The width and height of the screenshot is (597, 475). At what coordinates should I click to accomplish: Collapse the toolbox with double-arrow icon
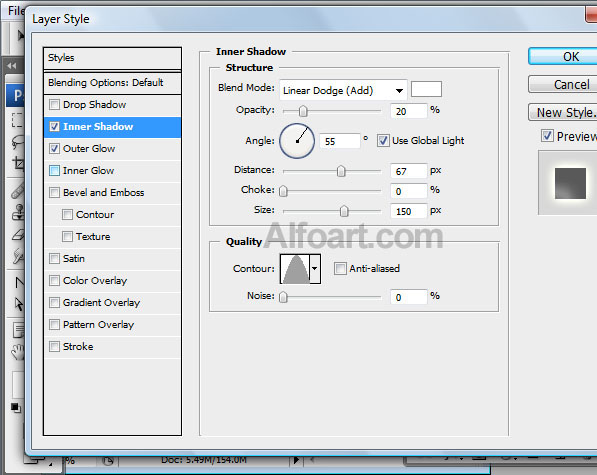pos(12,65)
